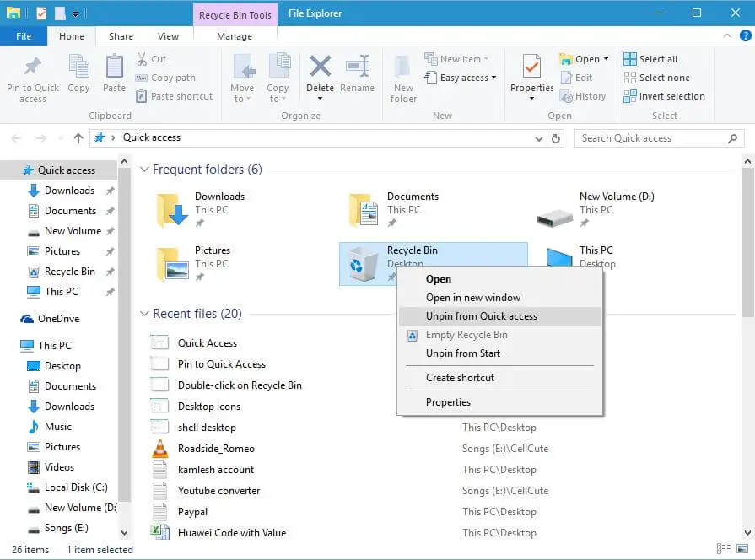Screen dimensions: 755x560
Task: Select Songs (E:) drive in sidebar
Action: (59, 528)
